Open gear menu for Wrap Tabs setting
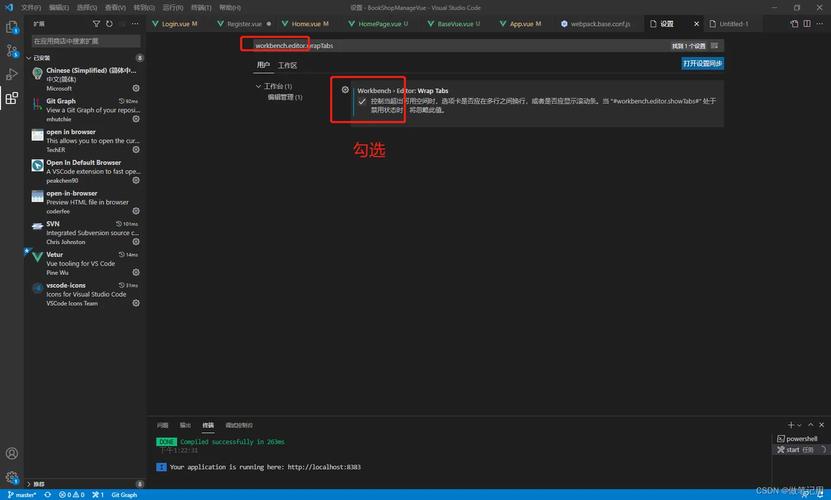831x500 pixels. click(345, 90)
